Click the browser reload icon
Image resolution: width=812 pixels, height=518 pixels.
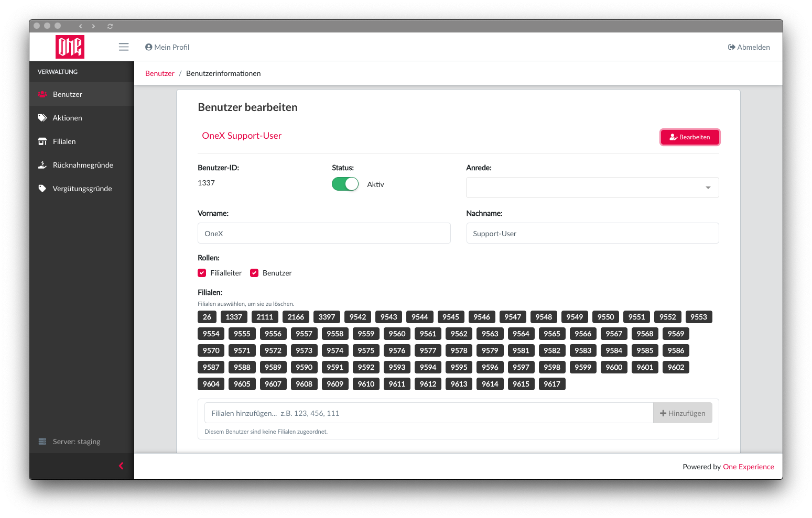pos(110,26)
